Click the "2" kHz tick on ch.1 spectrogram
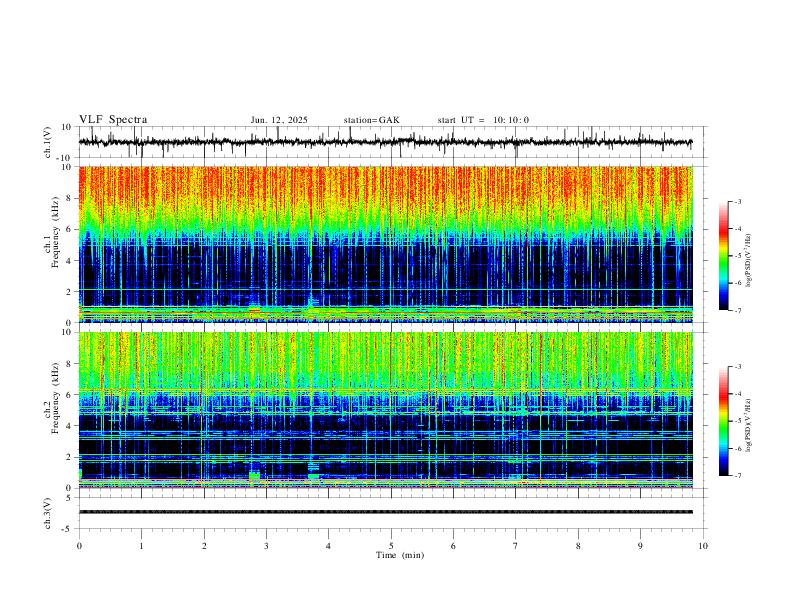Screen dimensions: 792x612 click(x=70, y=291)
